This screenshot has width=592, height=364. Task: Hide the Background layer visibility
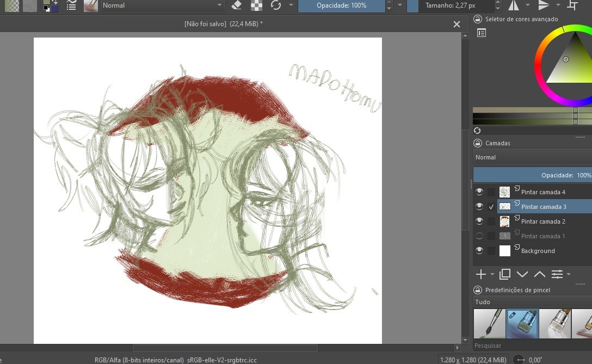479,251
